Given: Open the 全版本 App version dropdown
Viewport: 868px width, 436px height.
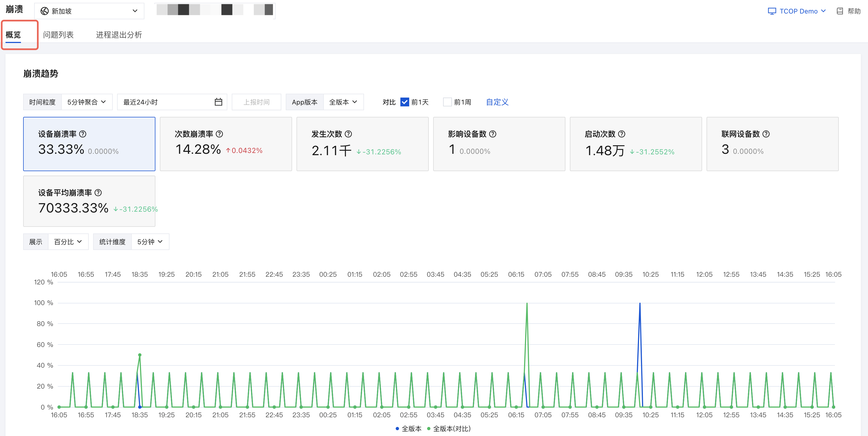Looking at the screenshot, I should tap(343, 102).
